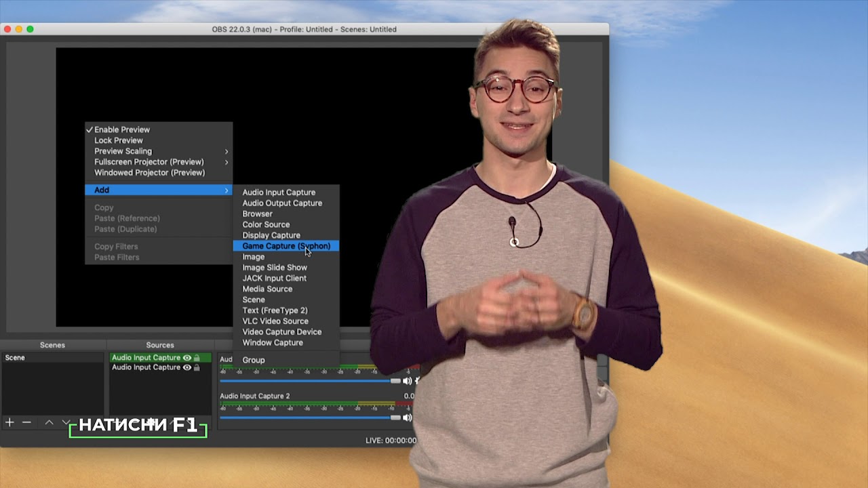Add an Image source
Viewport: 868px width, 488px height.
tap(286, 257)
